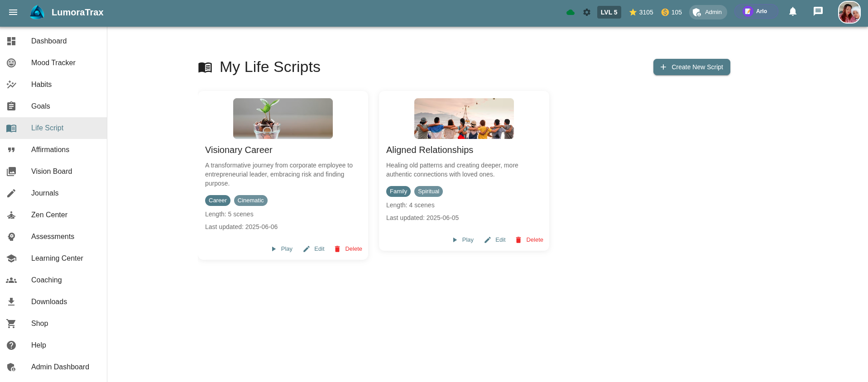Image resolution: width=868 pixels, height=382 pixels.
Task: Open Mood Tracker in sidebar
Action: [x=53, y=63]
